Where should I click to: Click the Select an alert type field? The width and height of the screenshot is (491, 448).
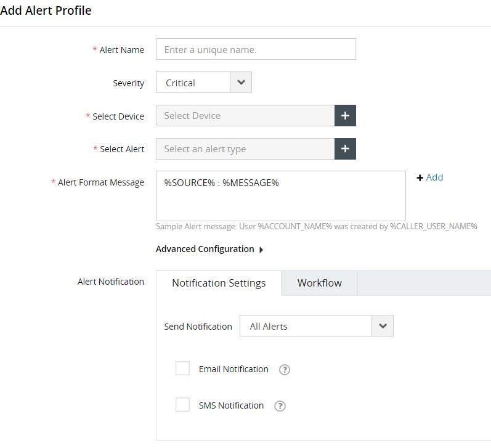[x=245, y=149]
